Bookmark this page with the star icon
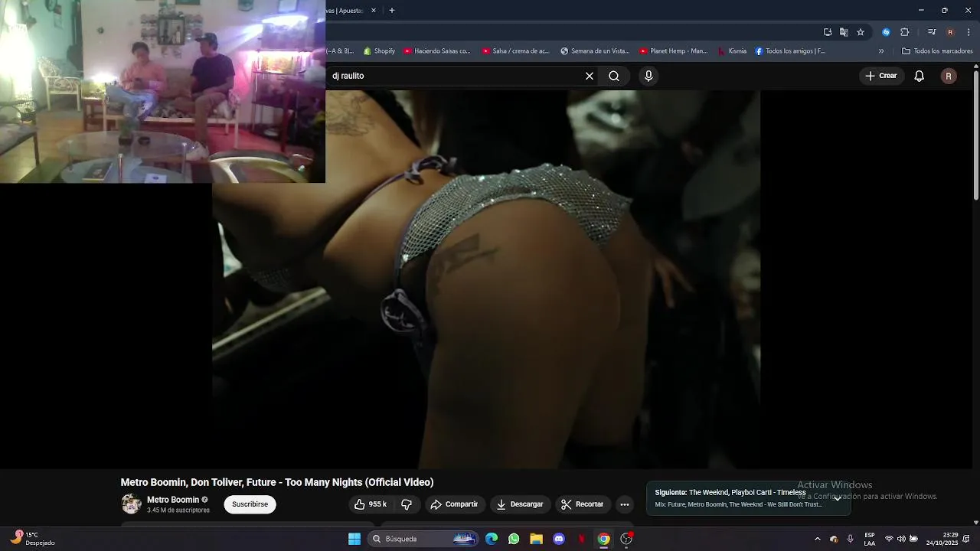 point(861,32)
